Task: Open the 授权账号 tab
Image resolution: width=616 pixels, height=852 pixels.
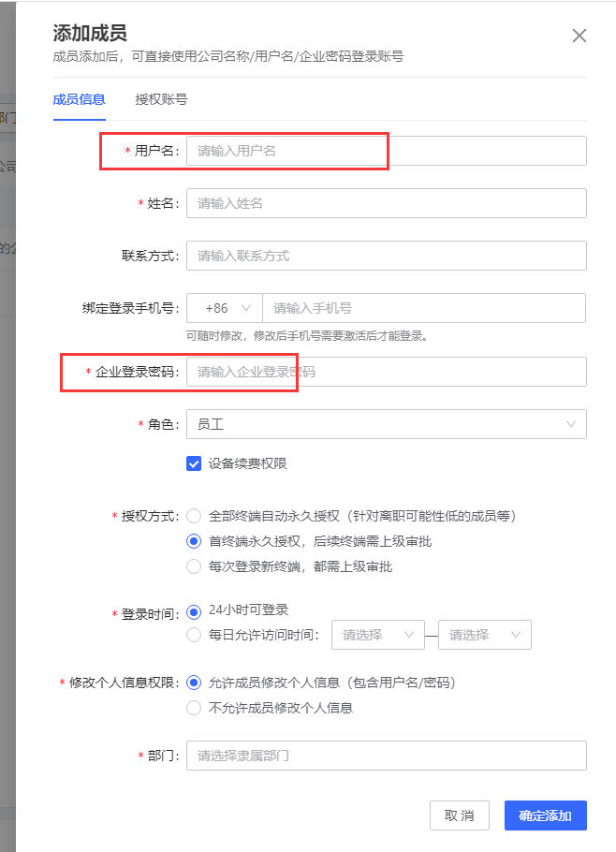Action: [161, 99]
